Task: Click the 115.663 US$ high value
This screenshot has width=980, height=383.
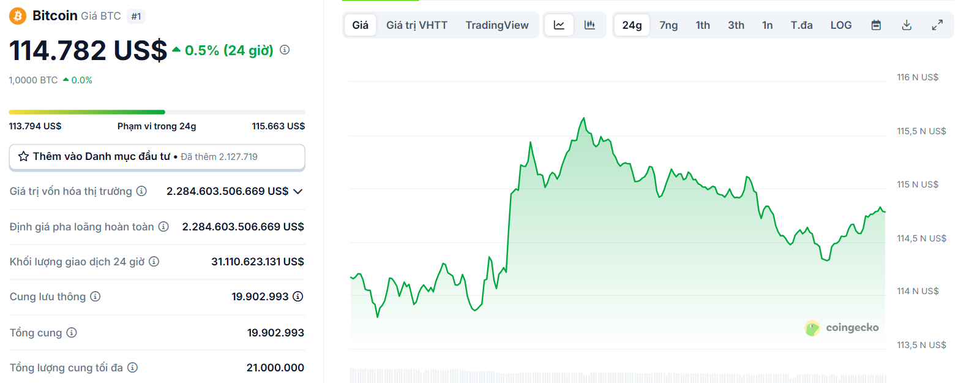Action: (279, 126)
